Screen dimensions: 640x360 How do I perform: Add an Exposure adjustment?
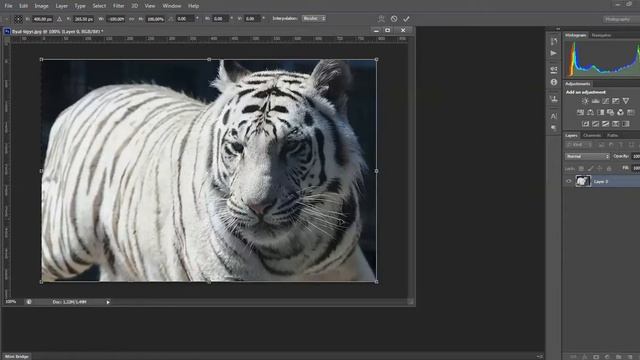coord(616,101)
